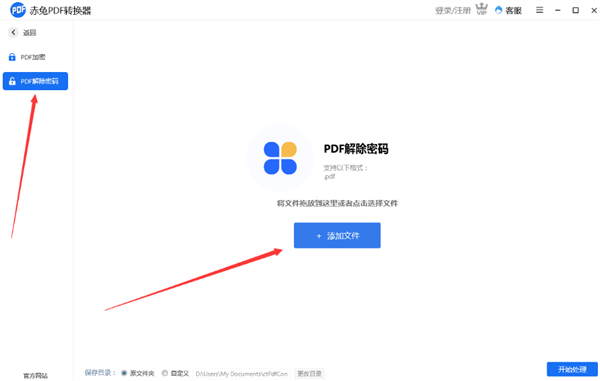Close the PDF converter window
600x381 pixels.
coord(594,10)
